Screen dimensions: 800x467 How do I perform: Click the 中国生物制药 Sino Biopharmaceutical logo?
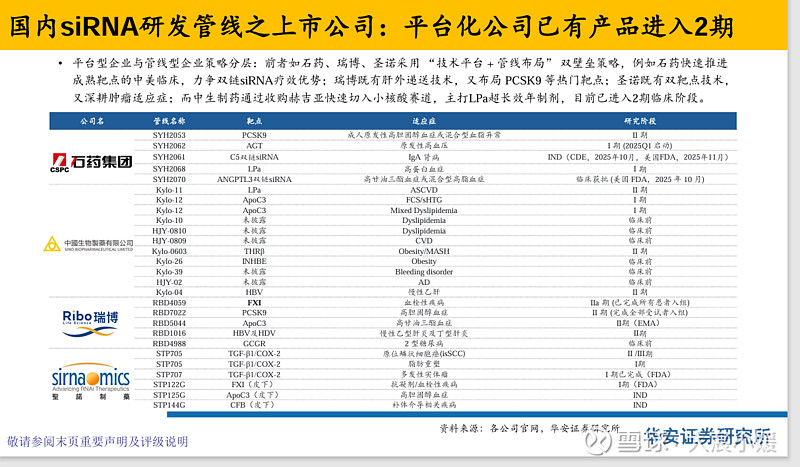(89, 244)
